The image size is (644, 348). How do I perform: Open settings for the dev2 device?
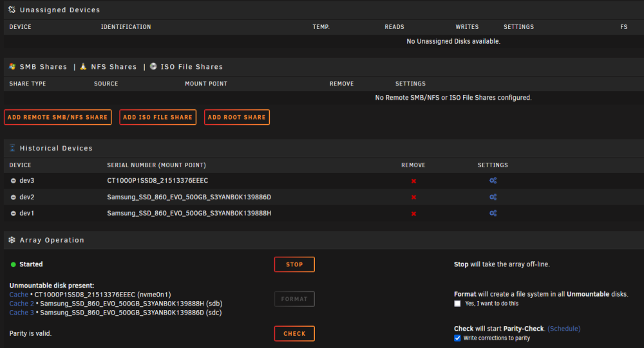(493, 197)
